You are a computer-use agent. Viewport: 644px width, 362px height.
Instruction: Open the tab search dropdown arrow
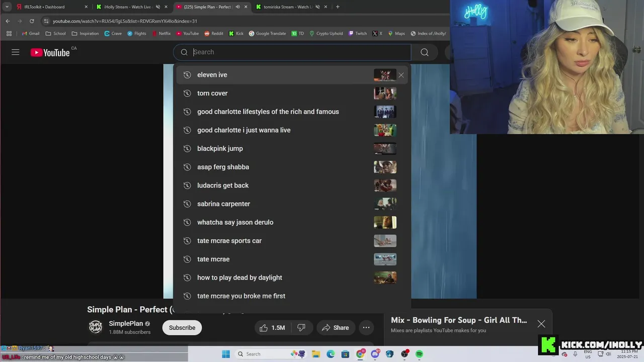click(x=7, y=7)
